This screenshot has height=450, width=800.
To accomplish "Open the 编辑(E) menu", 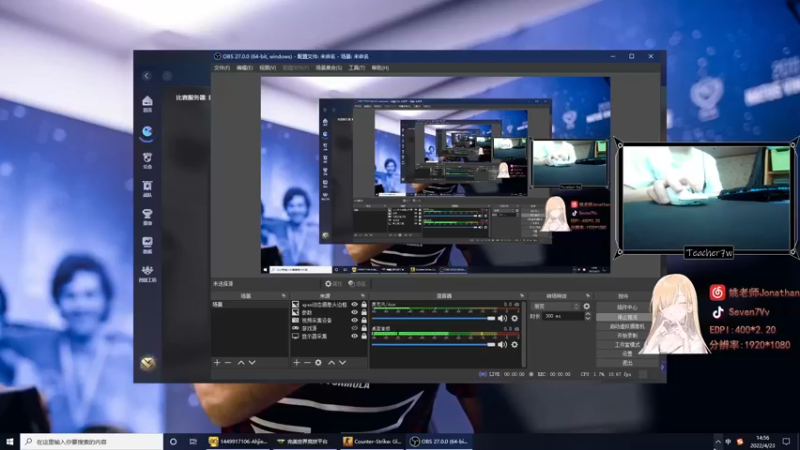I will [x=244, y=68].
